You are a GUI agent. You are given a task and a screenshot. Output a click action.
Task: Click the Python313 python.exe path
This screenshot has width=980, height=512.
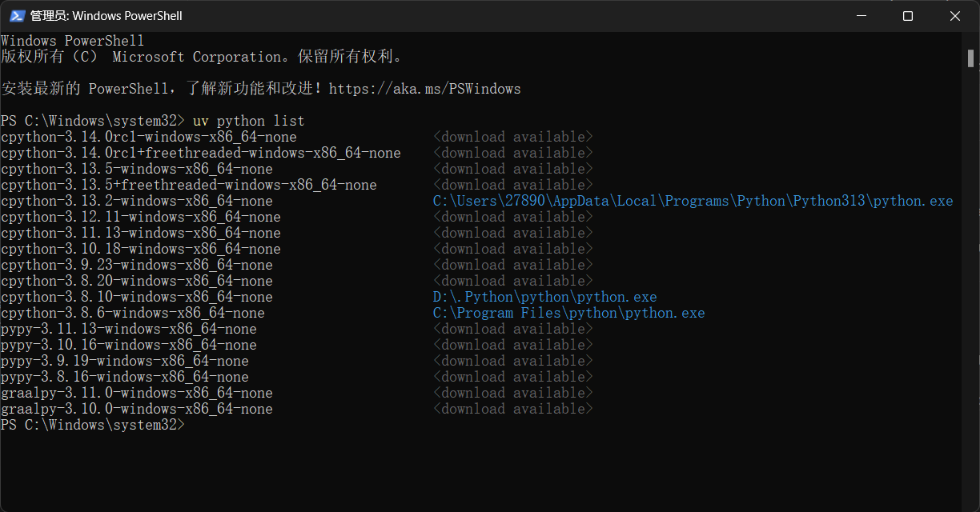(x=693, y=201)
